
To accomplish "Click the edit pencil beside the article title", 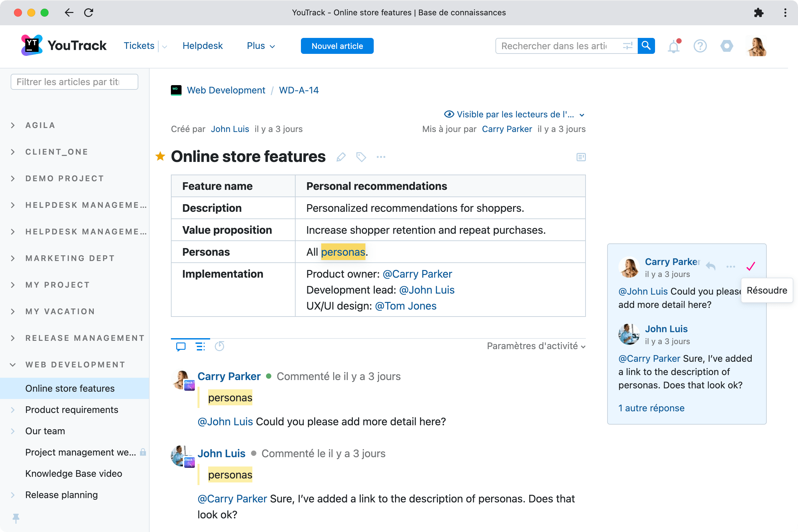I will click(341, 157).
